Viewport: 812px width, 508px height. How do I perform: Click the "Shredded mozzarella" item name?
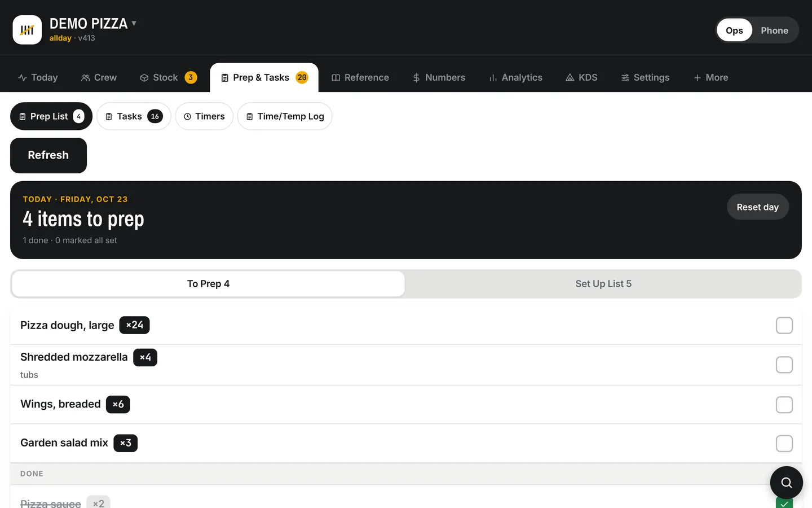[74, 357]
